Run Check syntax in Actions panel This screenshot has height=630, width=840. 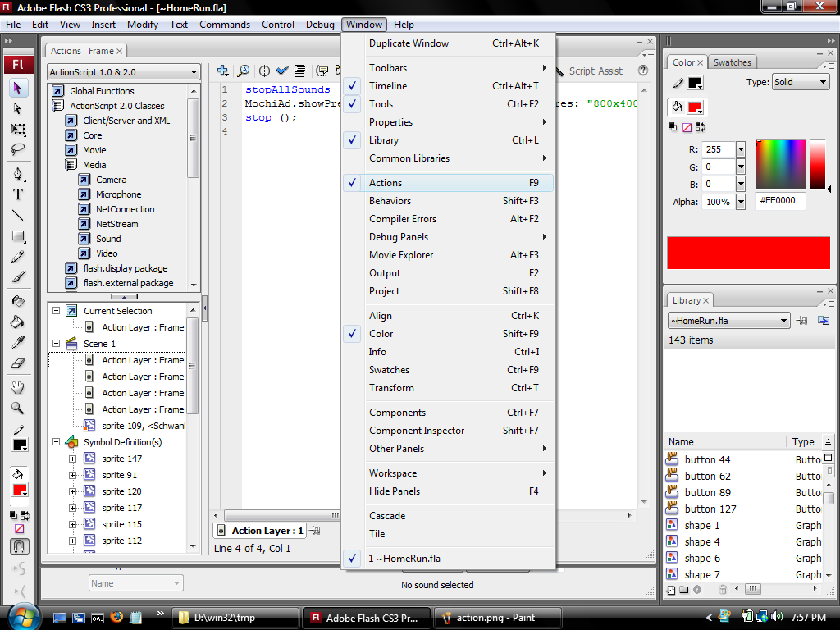pyautogui.click(x=282, y=71)
